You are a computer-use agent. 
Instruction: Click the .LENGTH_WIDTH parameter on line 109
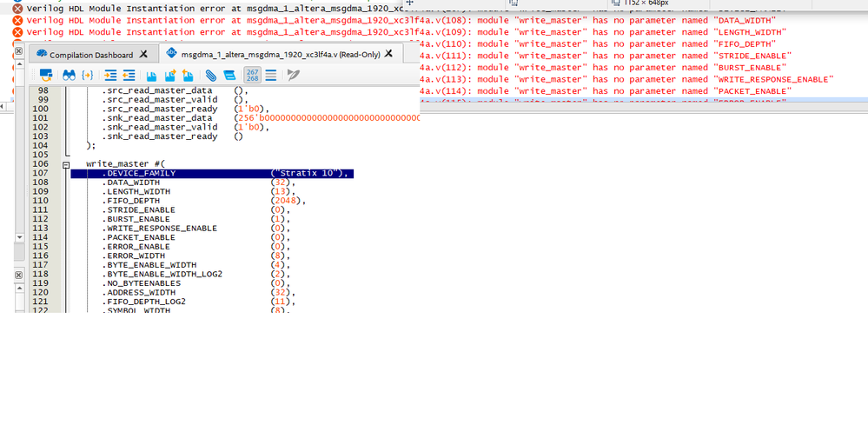tap(136, 192)
